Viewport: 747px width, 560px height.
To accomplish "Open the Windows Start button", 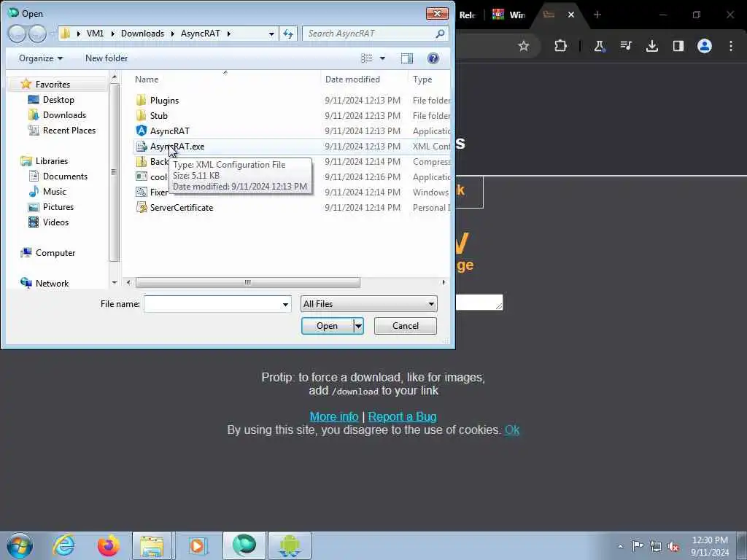I will click(x=20, y=545).
